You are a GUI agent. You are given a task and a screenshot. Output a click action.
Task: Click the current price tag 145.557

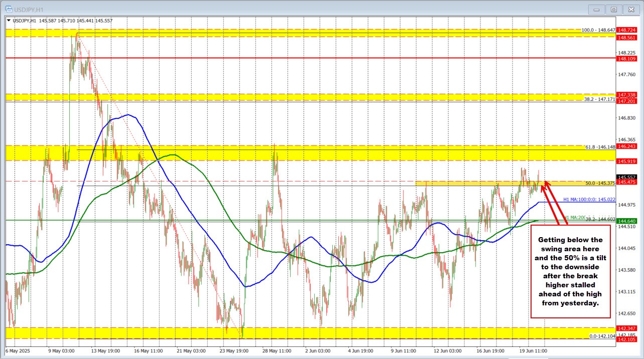(626, 176)
